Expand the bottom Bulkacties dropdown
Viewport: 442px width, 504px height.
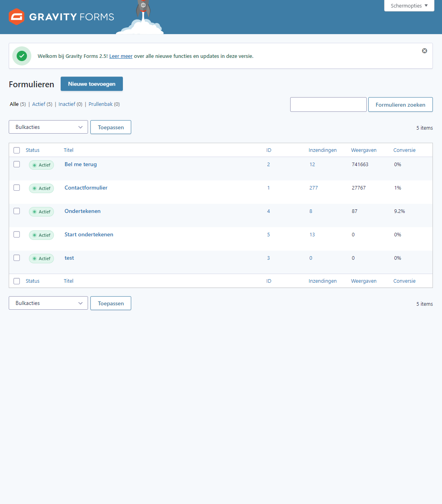click(x=48, y=303)
